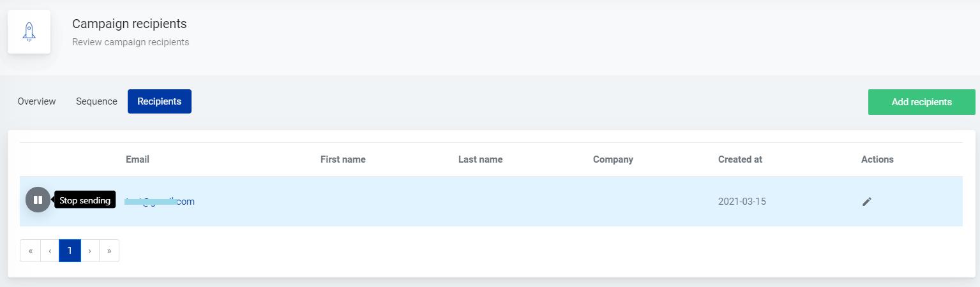This screenshot has width=980, height=287.
Task: Go to next page arrow
Action: coord(89,251)
